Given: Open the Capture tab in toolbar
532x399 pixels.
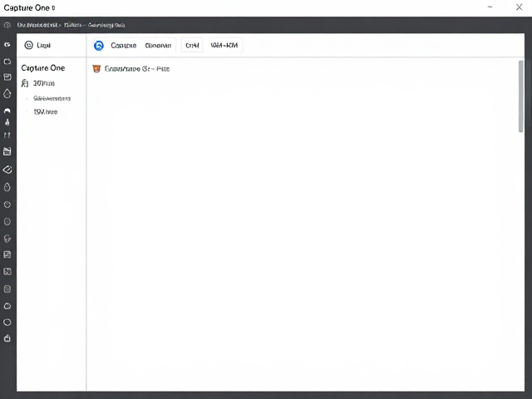Looking at the screenshot, I should (x=124, y=46).
